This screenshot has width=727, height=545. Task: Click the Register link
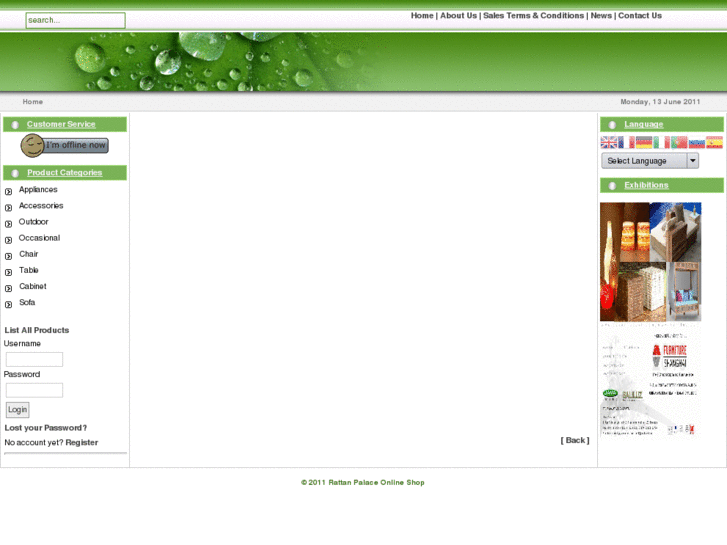[82, 442]
